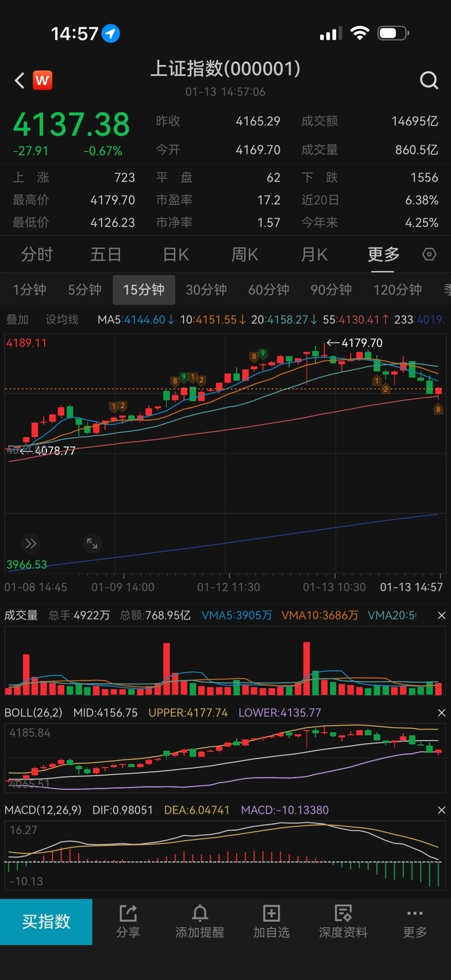Close the 成交量 volume indicator panel
This screenshot has width=451, height=980.
click(x=441, y=615)
